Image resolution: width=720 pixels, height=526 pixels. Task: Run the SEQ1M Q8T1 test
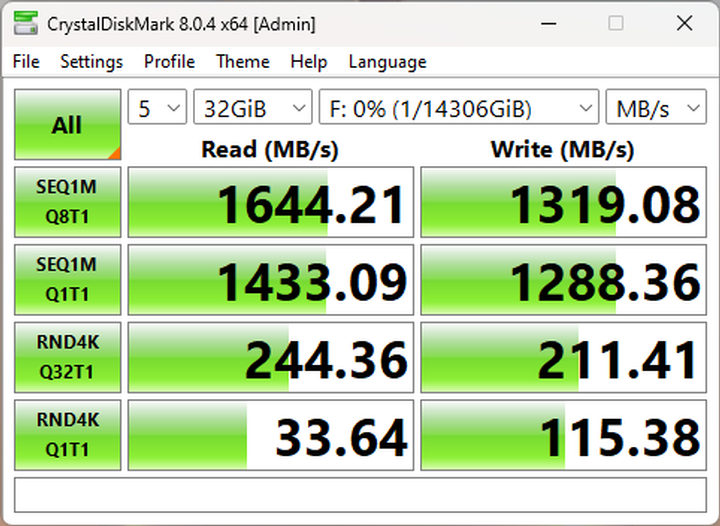(x=68, y=202)
